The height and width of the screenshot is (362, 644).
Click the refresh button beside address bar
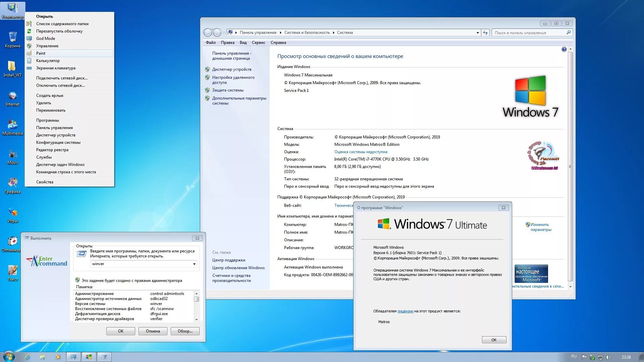(x=485, y=33)
